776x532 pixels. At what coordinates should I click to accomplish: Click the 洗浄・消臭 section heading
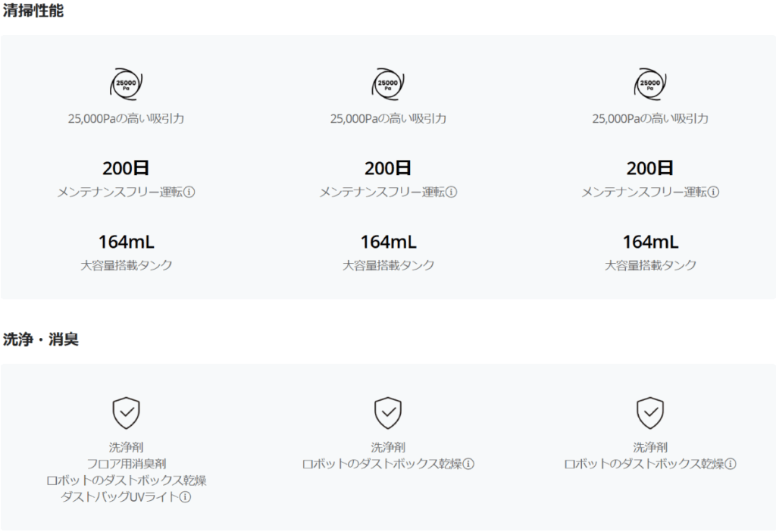pos(41,340)
